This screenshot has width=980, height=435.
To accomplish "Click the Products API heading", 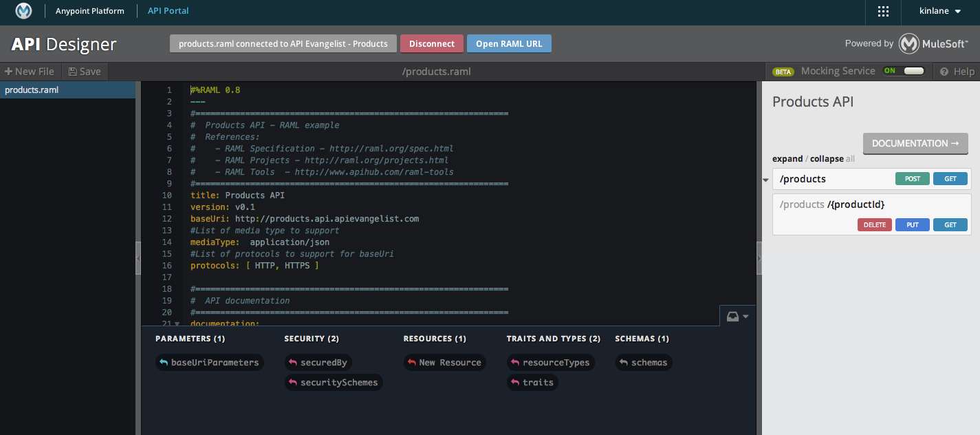I will pos(813,102).
